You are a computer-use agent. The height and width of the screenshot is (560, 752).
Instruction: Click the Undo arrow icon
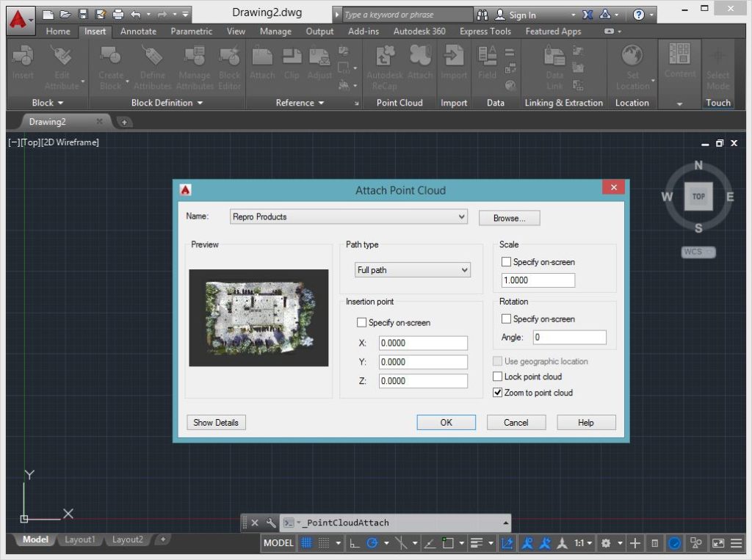[x=136, y=15]
